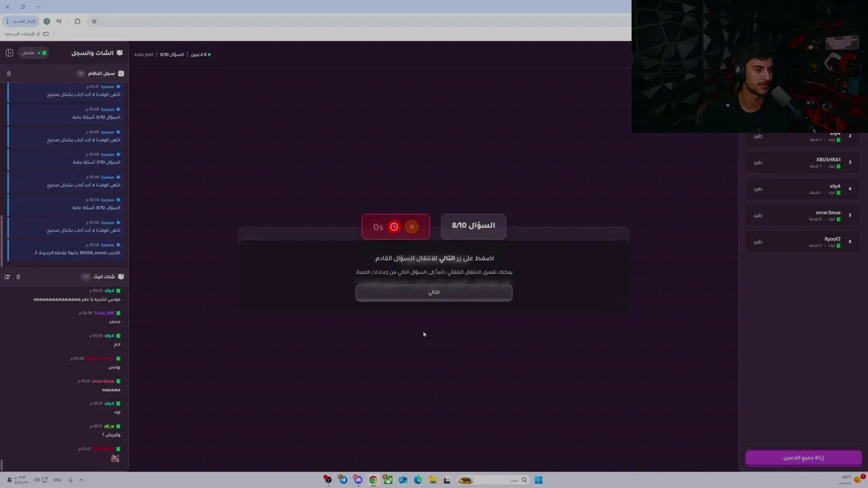Select log entry السؤال 6/10 أسئلة عامة
This screenshot has height=488, width=868.
click(x=64, y=113)
